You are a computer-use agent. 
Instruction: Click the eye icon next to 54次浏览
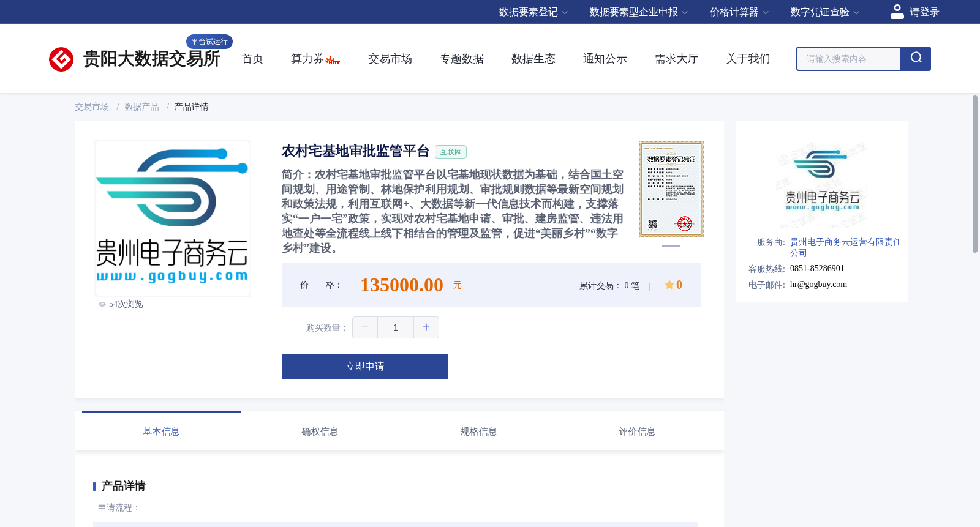tap(102, 304)
